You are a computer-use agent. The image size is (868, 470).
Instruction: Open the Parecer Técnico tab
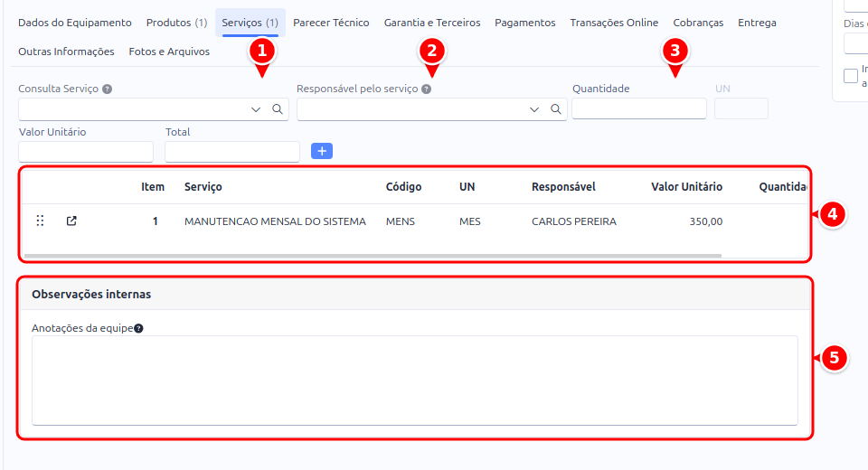(x=331, y=23)
